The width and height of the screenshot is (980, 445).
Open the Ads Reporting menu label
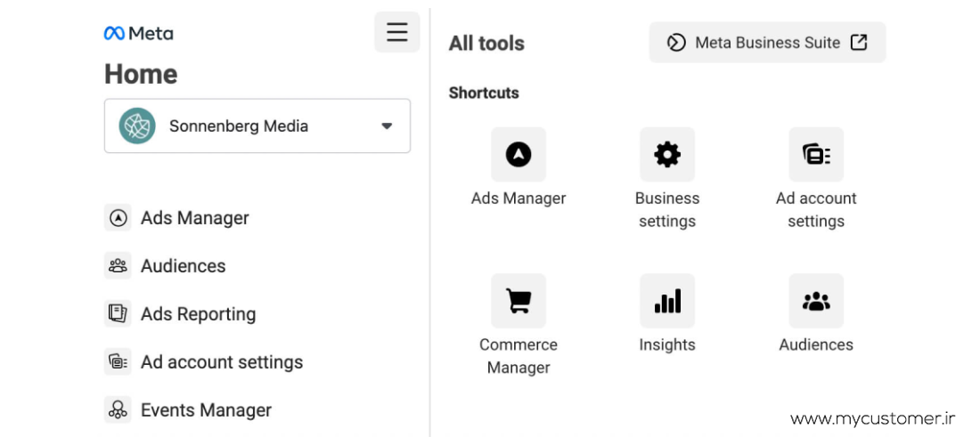[x=198, y=314]
